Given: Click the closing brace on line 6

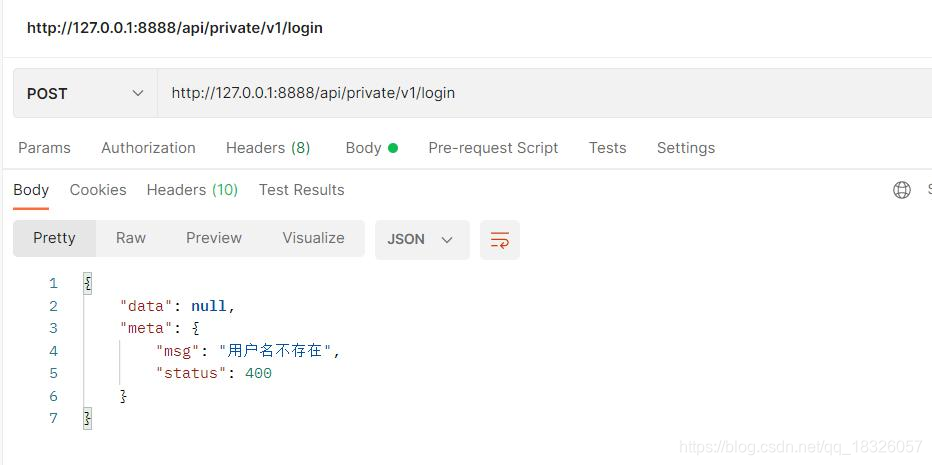Looking at the screenshot, I should [x=124, y=396].
